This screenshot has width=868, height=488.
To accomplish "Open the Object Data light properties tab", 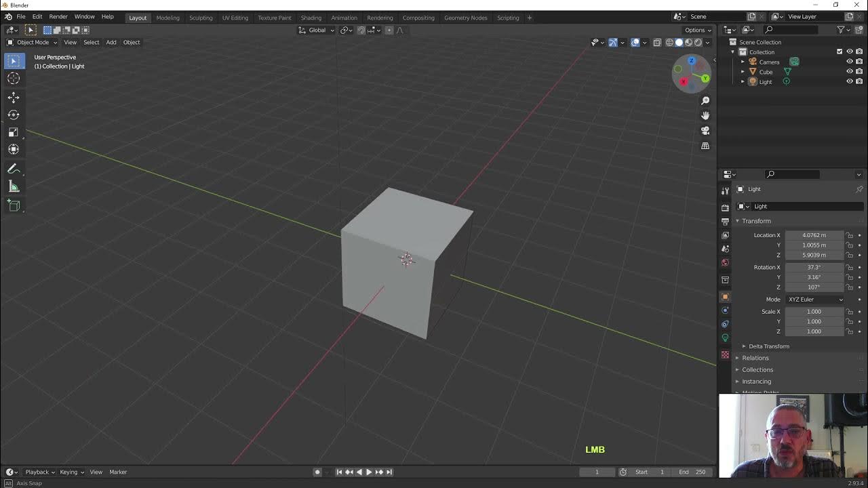I will [725, 338].
